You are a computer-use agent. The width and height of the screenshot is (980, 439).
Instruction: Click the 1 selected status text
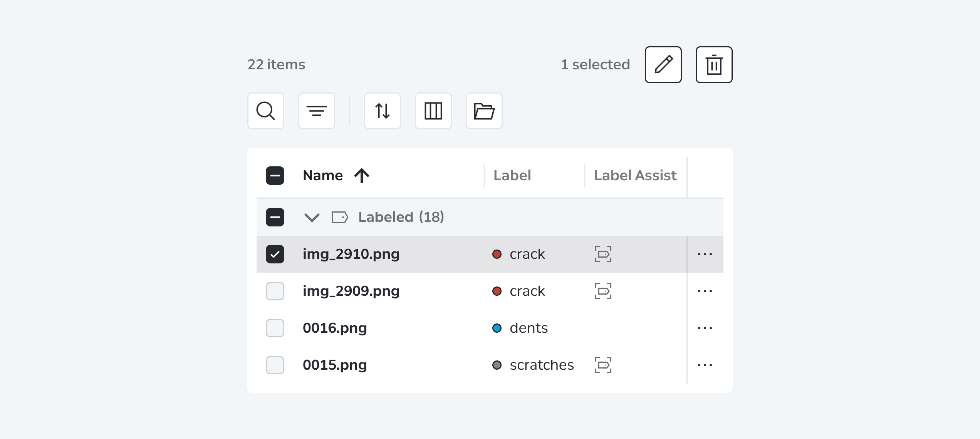[x=595, y=65]
